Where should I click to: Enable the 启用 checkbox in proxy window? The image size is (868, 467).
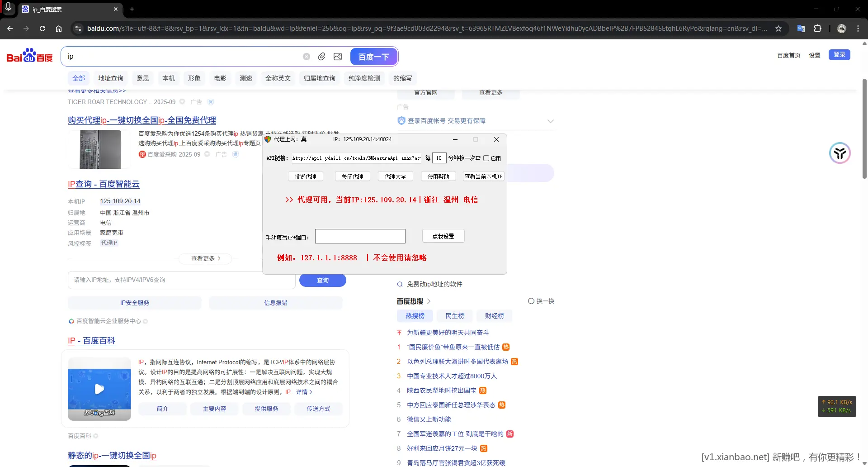pyautogui.click(x=486, y=158)
